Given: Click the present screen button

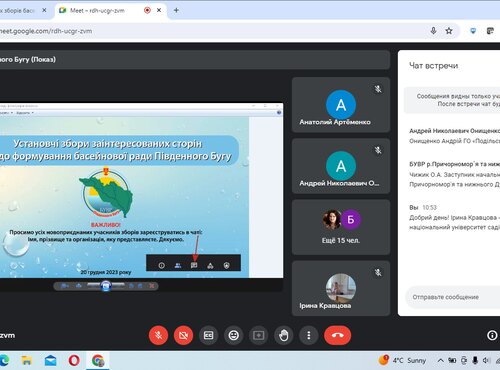Looking at the screenshot, I should click(x=259, y=335).
